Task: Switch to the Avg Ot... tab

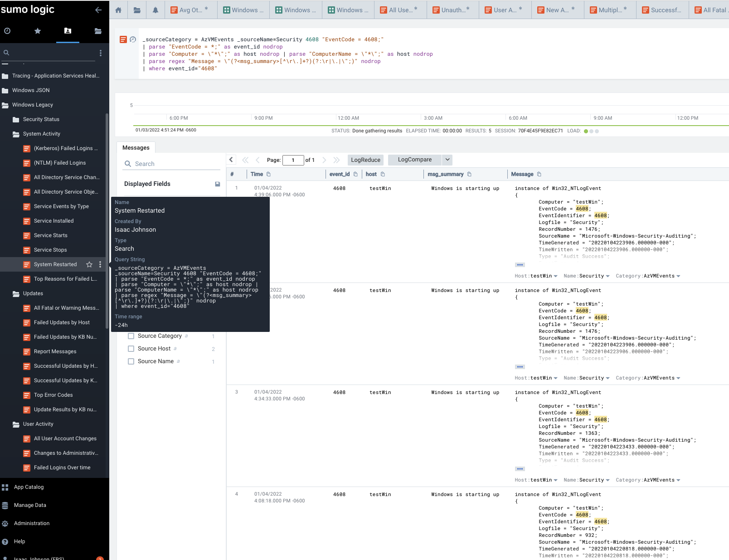Action: tap(191, 10)
